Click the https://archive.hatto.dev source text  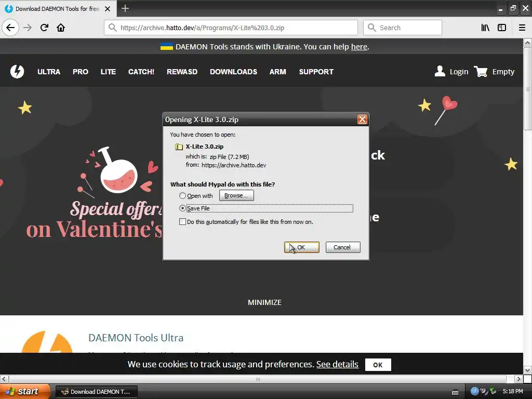point(234,165)
